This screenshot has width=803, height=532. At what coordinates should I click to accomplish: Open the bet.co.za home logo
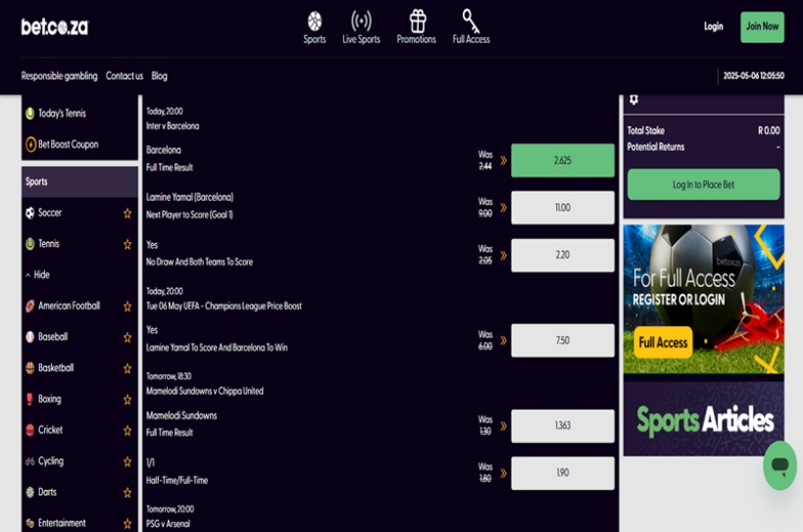tap(54, 26)
